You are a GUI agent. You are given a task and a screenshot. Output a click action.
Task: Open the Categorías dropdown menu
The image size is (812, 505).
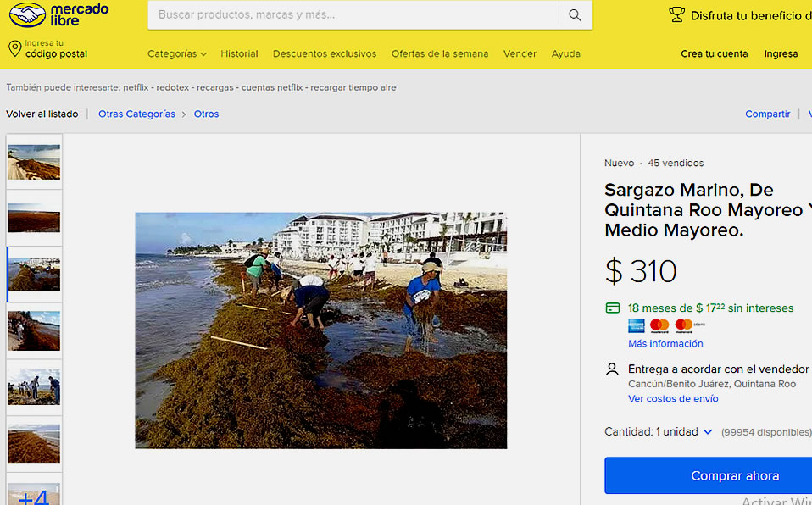coord(177,54)
